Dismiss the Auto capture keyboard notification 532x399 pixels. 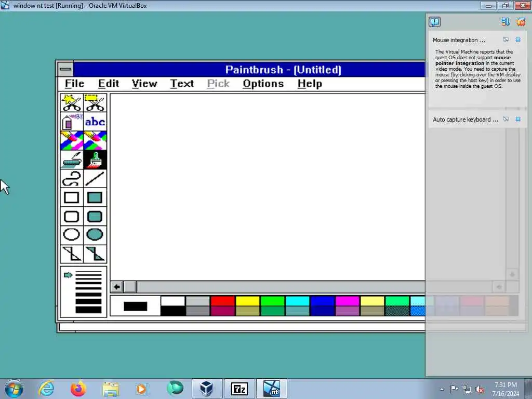pyautogui.click(x=518, y=119)
